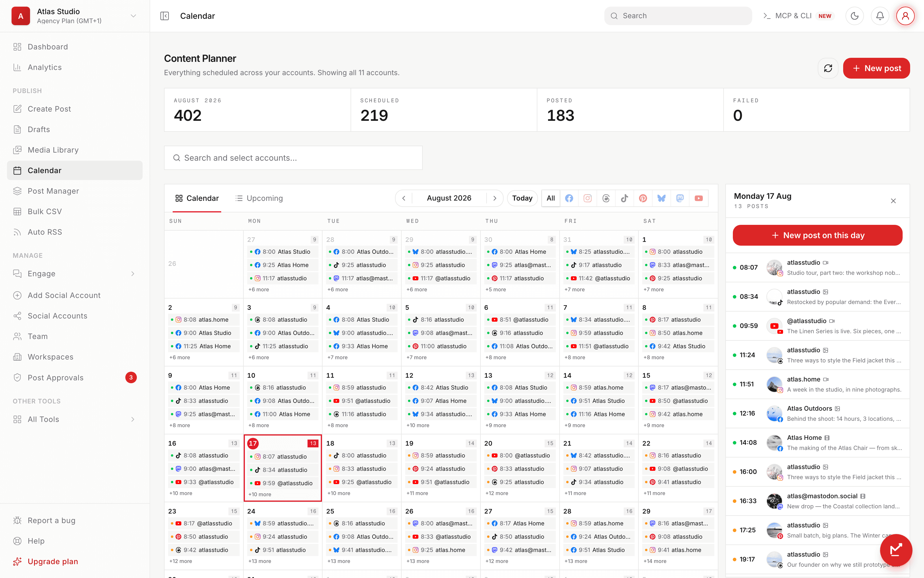
Task: Focus the top Search field
Action: click(x=678, y=16)
